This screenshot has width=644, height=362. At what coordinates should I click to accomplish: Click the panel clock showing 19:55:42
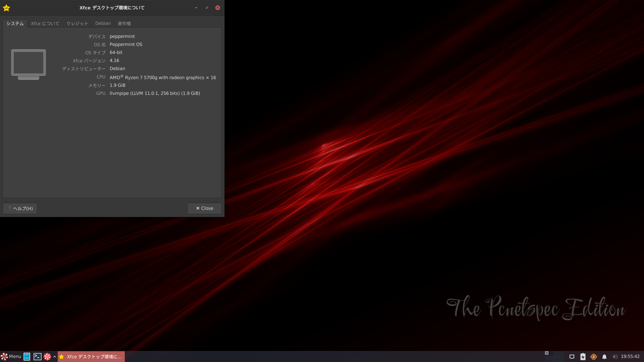[x=630, y=357]
